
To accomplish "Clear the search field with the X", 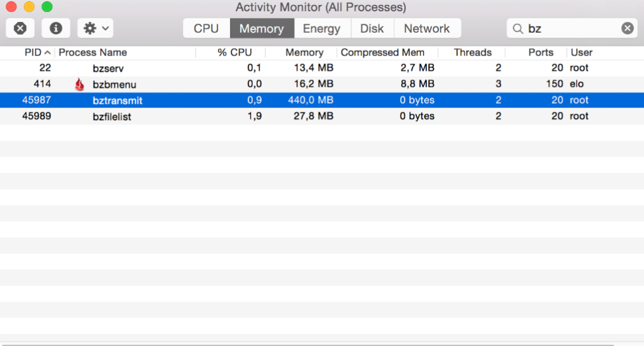I will point(627,28).
